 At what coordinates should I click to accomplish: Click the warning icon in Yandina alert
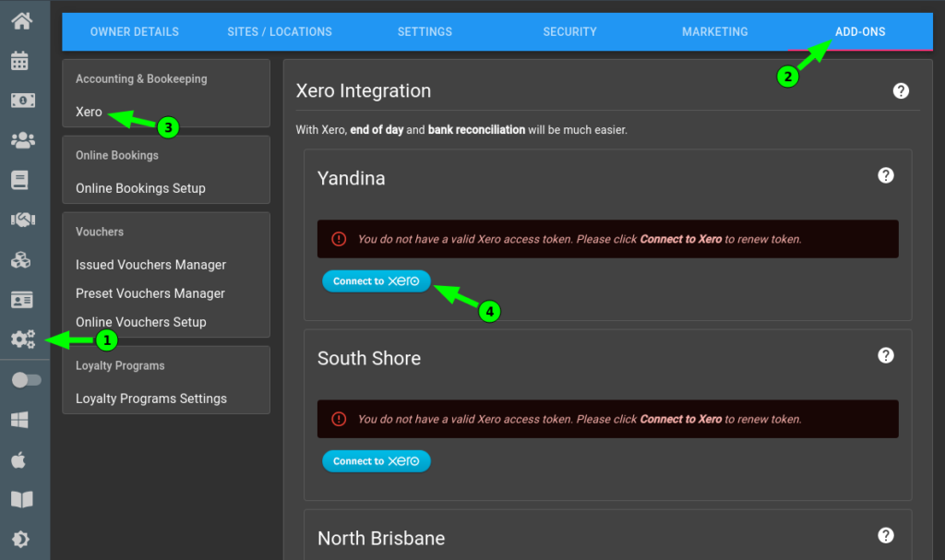pyautogui.click(x=339, y=239)
